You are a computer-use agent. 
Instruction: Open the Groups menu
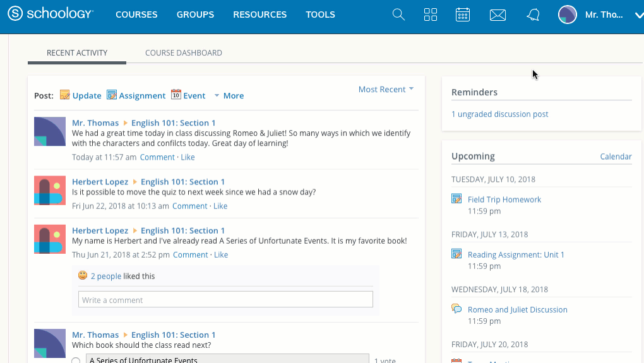tap(195, 15)
